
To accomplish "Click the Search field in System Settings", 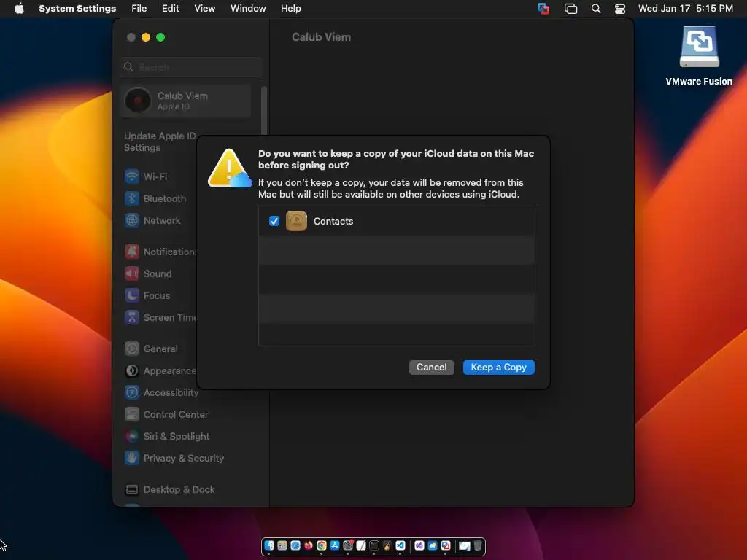I will [x=191, y=67].
